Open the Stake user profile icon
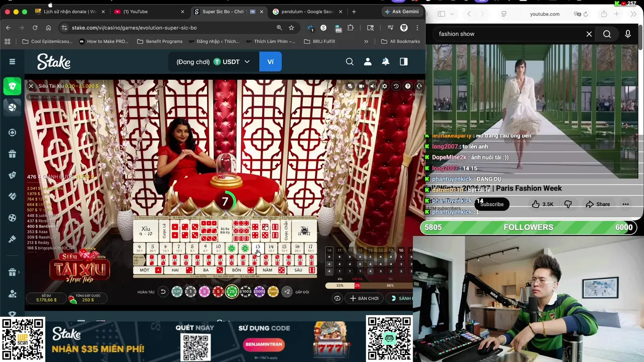Image resolution: width=644 pixels, height=362 pixels. [368, 61]
